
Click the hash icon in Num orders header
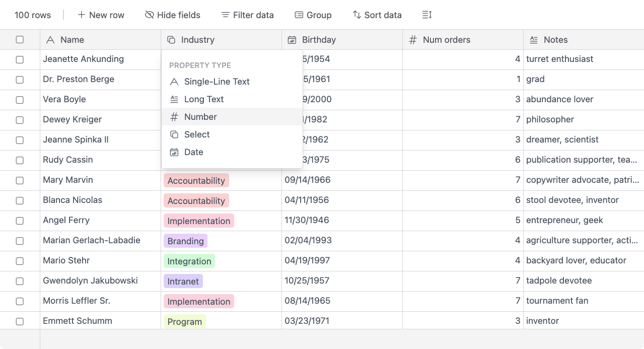pos(413,40)
